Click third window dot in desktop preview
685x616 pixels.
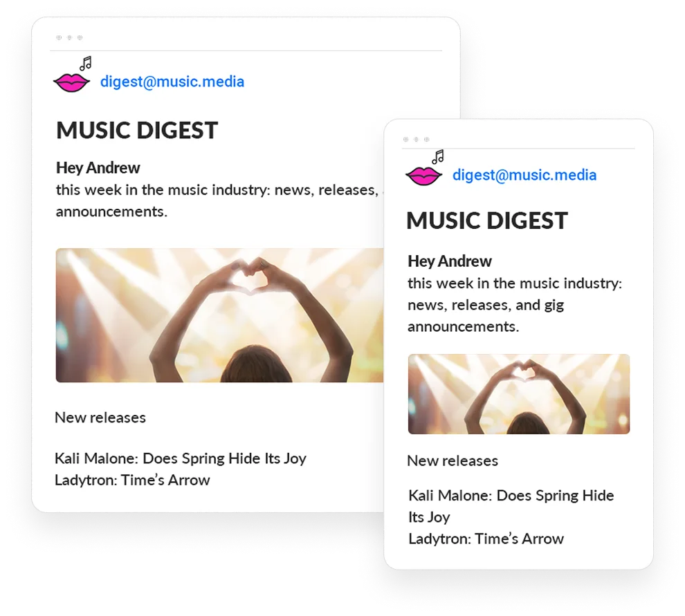tap(80, 37)
